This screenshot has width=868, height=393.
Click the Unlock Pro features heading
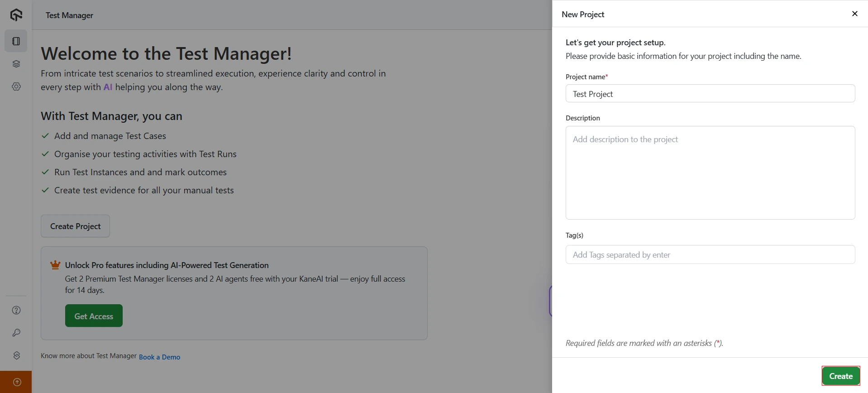pos(167,265)
